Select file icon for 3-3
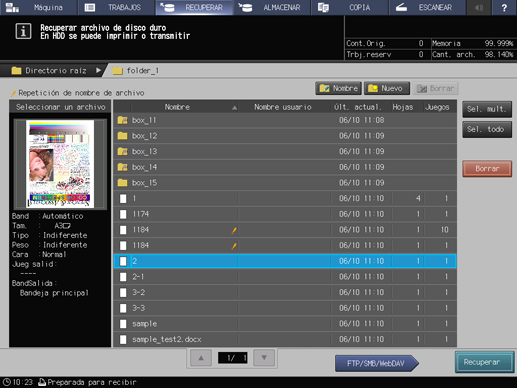Image resolution: width=517 pixels, height=388 pixels. (x=123, y=308)
